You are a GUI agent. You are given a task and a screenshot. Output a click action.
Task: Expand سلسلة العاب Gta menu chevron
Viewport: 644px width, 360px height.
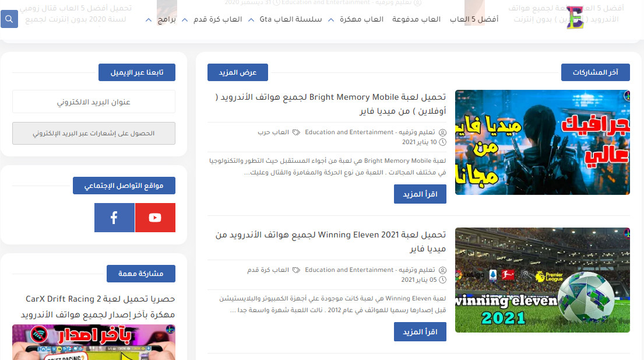click(x=251, y=20)
